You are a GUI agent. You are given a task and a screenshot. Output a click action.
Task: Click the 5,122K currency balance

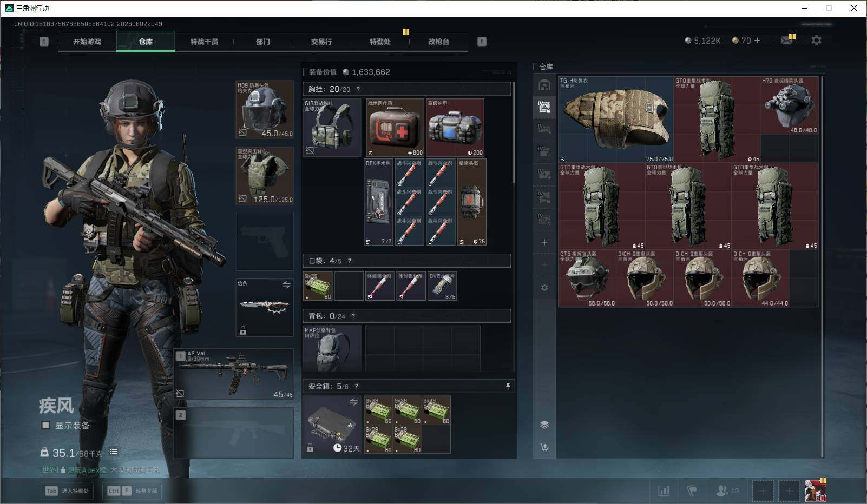pos(702,41)
